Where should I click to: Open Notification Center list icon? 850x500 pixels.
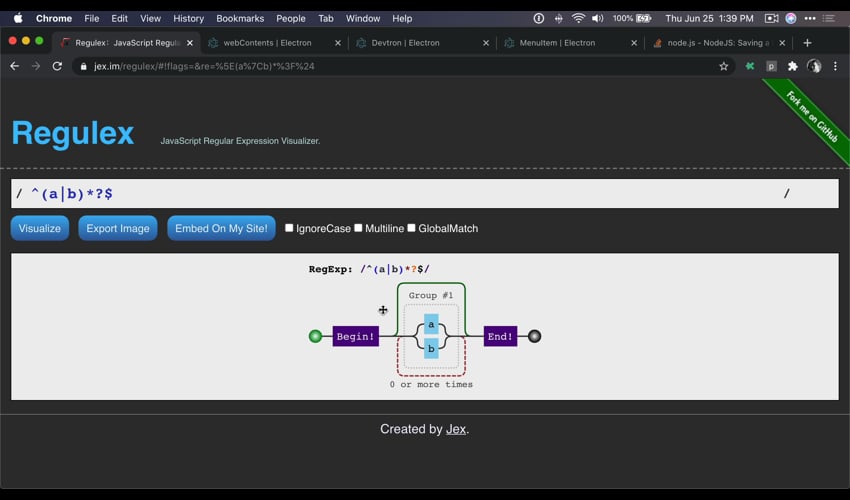(x=828, y=18)
